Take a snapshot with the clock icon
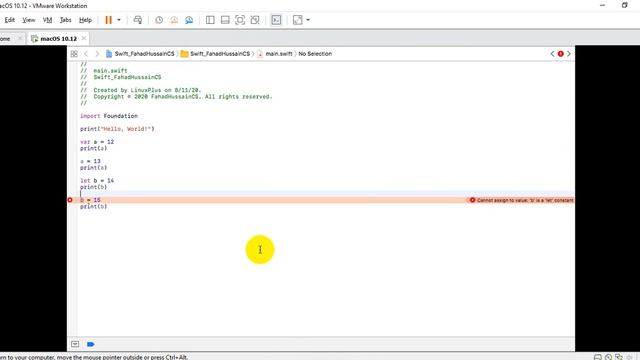The height and width of the screenshot is (360, 640). point(159,20)
